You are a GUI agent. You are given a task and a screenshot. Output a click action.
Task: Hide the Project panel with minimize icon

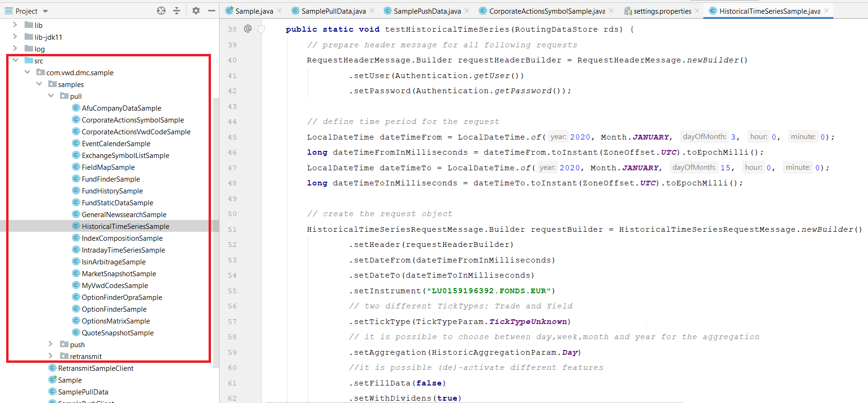point(211,11)
